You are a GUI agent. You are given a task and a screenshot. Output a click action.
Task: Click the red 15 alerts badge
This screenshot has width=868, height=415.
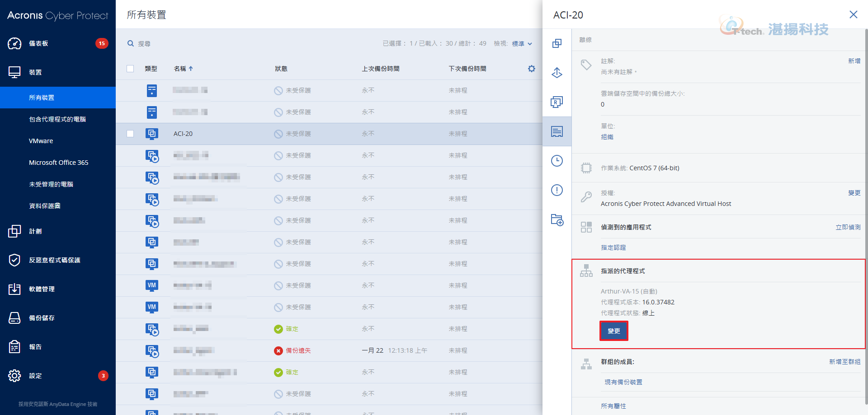tap(102, 43)
